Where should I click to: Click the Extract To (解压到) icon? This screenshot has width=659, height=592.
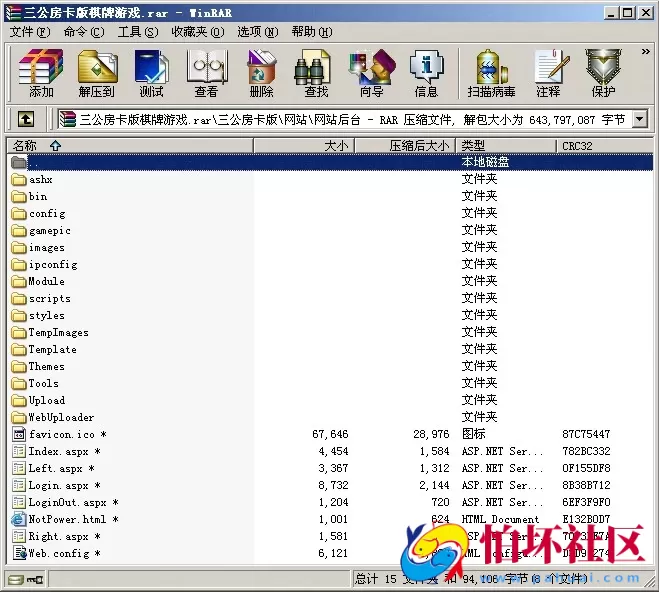(x=96, y=74)
